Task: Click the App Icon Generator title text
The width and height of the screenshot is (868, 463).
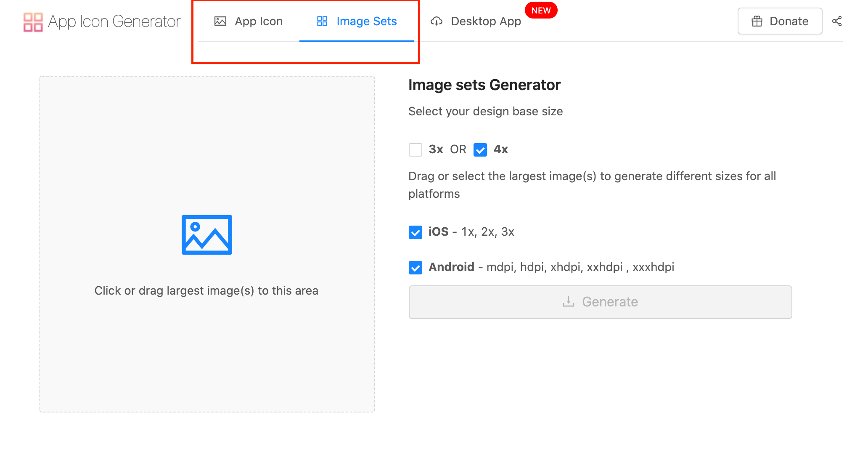Action: [x=114, y=21]
